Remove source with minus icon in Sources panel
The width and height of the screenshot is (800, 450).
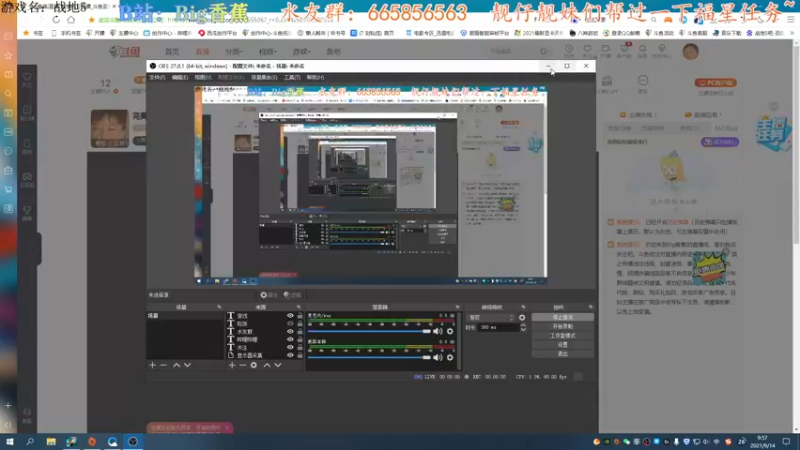243,365
